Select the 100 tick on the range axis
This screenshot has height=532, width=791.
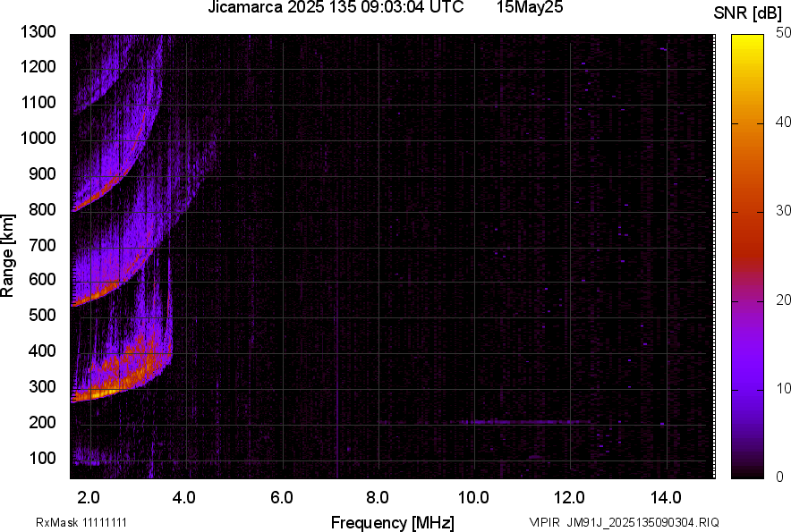pyautogui.click(x=43, y=459)
